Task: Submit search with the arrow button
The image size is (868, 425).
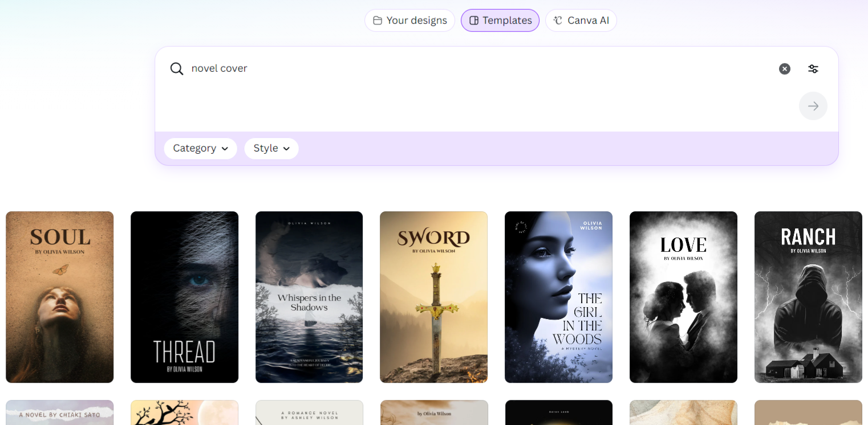Action: coord(813,106)
